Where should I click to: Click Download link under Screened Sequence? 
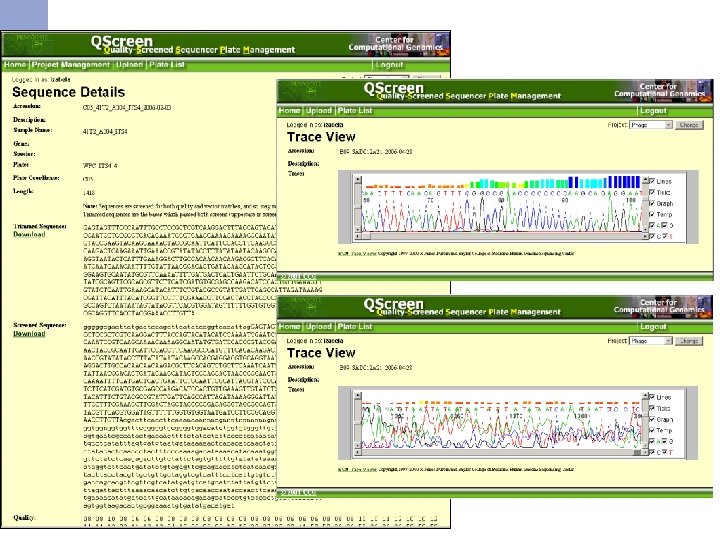(x=29, y=333)
